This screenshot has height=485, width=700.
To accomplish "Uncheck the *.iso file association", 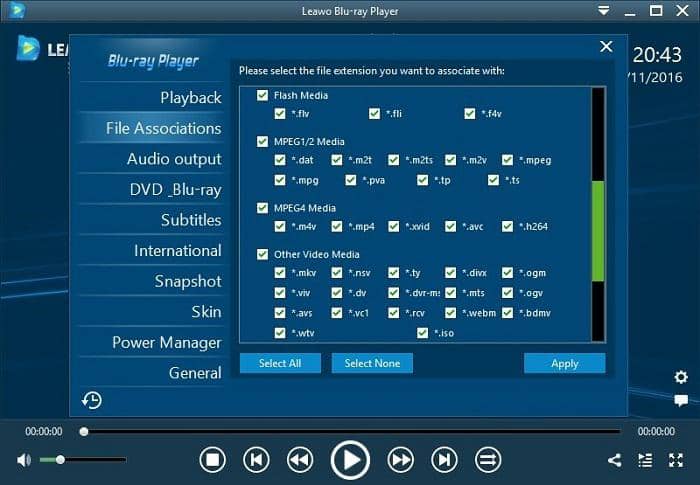I will [423, 333].
